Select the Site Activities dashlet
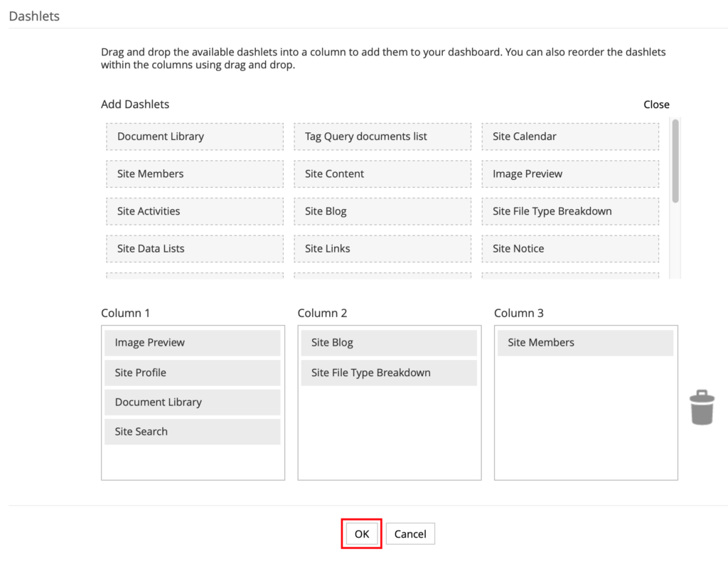Image resolution: width=728 pixels, height=576 pixels. coord(195,211)
